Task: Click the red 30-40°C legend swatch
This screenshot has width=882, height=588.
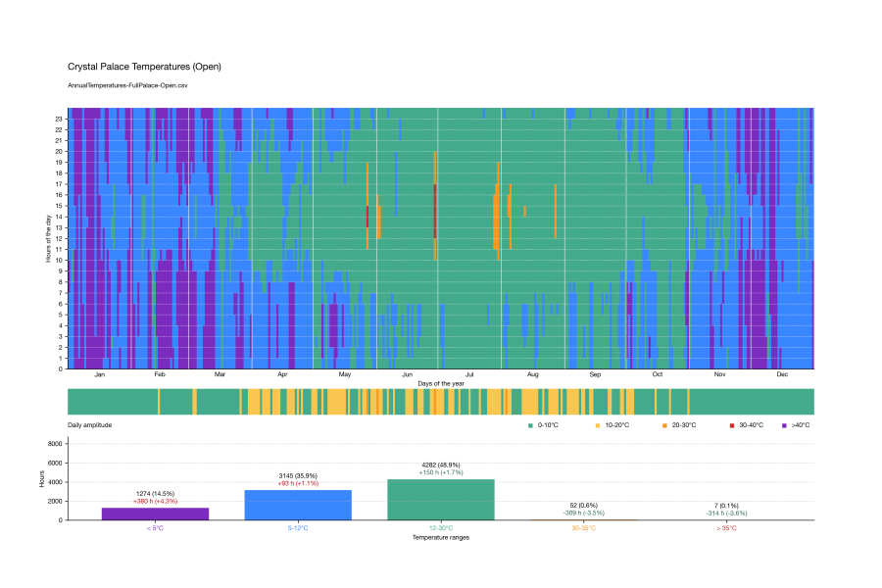Action: 732,425
